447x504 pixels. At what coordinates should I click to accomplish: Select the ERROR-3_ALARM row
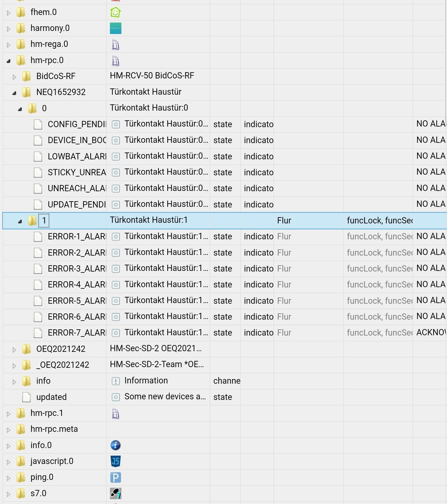225,268
